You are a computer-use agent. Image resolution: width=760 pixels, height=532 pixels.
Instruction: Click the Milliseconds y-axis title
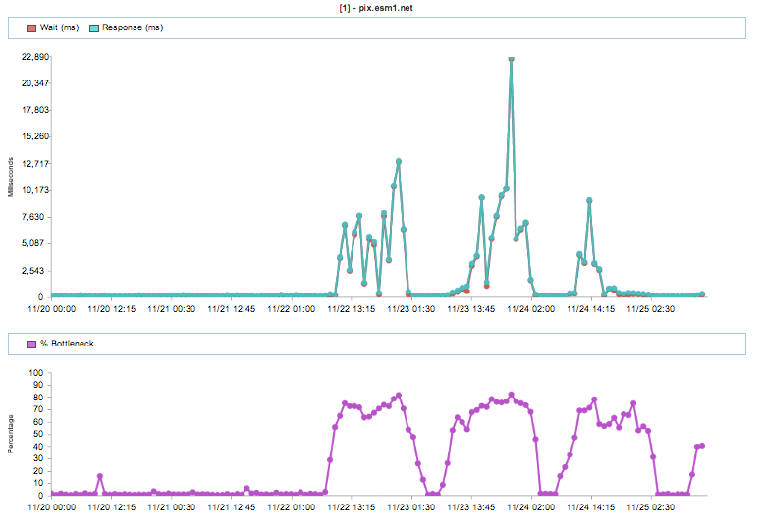tap(11, 178)
